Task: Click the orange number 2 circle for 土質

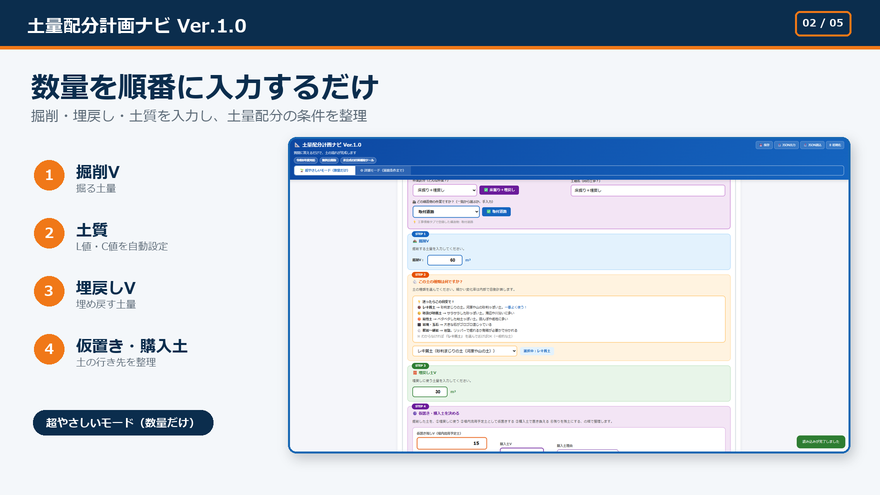Action: tap(49, 233)
